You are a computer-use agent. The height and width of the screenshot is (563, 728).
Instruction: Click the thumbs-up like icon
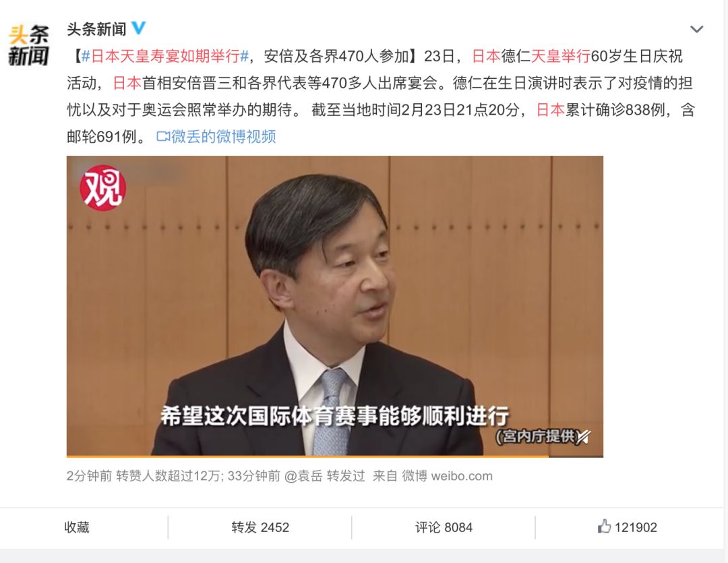(x=604, y=527)
